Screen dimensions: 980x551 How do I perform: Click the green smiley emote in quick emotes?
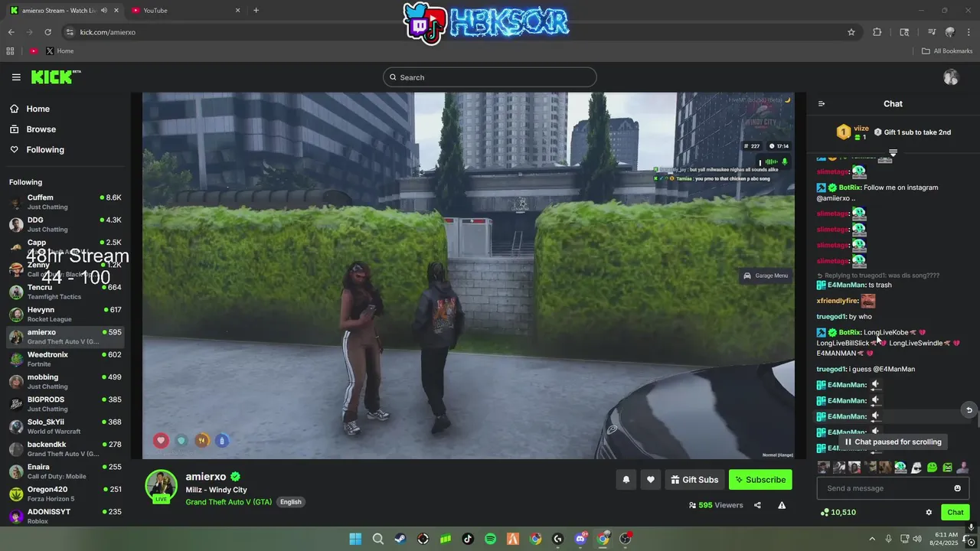pos(932,467)
